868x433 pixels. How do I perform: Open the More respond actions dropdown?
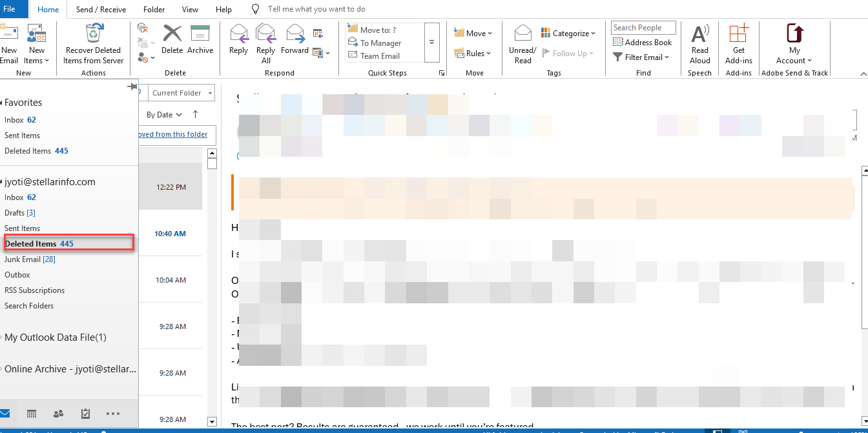pos(321,53)
